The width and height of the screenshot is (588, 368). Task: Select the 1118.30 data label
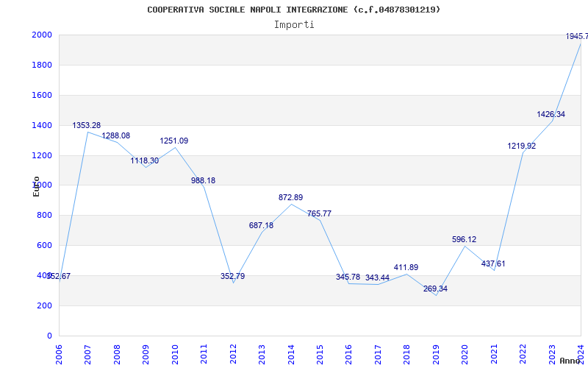(x=145, y=160)
